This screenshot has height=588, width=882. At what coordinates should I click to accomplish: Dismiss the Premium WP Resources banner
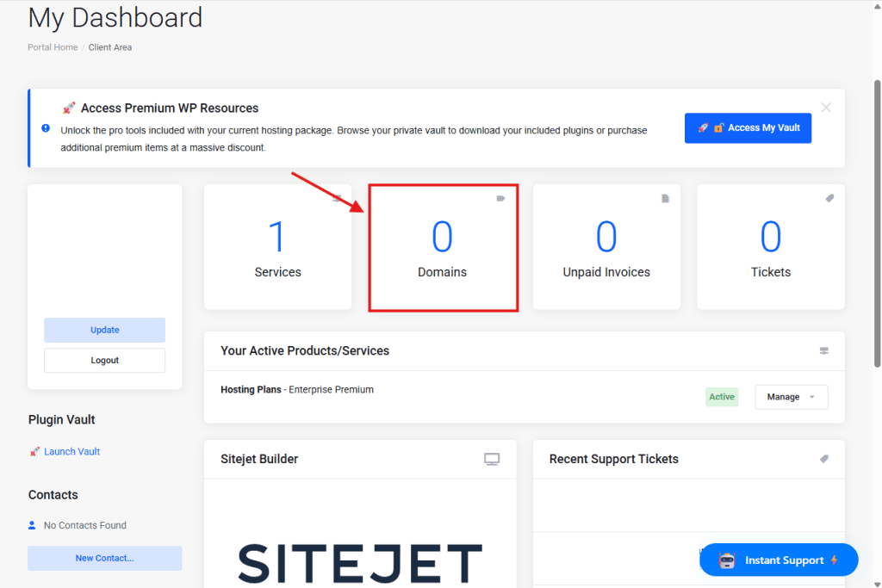click(826, 108)
